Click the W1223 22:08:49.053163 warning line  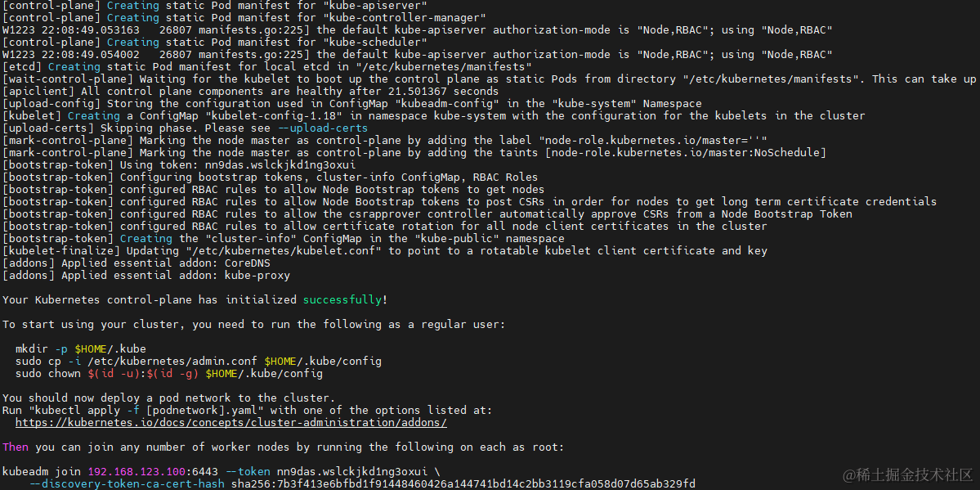point(417,30)
